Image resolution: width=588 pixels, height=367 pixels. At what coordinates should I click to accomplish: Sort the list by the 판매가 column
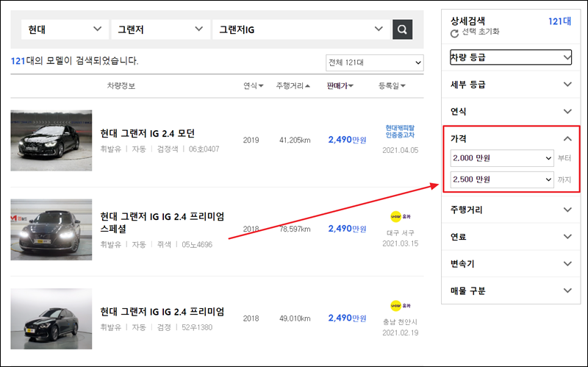point(340,86)
